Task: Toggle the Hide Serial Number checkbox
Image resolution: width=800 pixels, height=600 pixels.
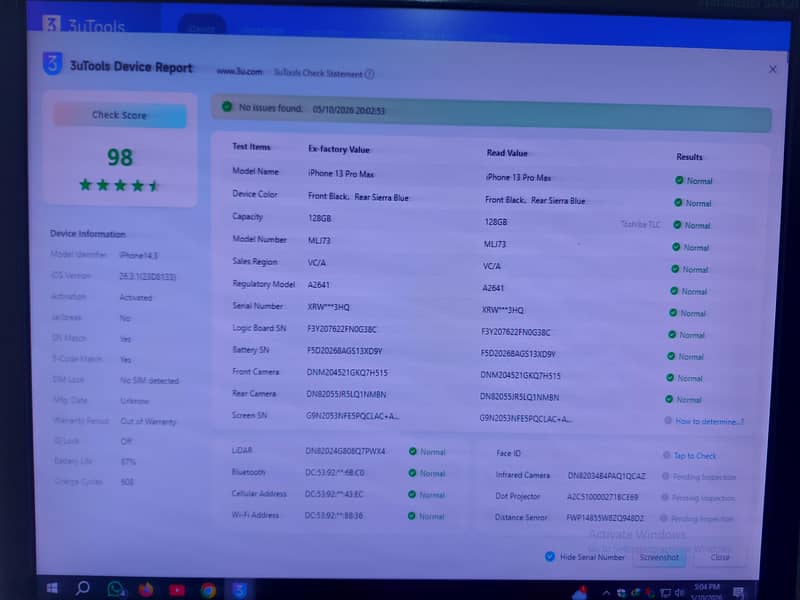Action: (549, 557)
